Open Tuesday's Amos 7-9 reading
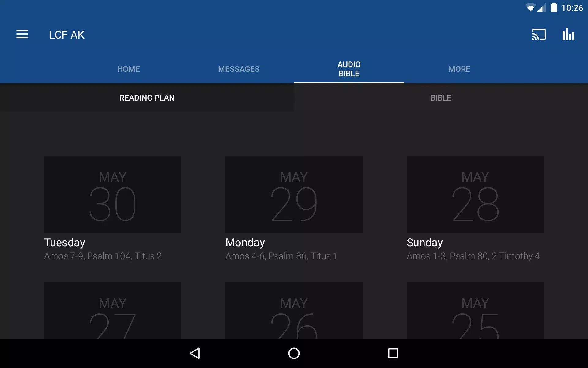588x368 pixels. coord(103,256)
